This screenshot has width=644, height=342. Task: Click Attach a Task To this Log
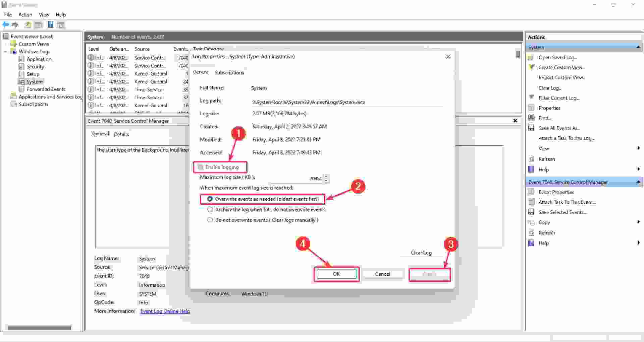pos(567,138)
